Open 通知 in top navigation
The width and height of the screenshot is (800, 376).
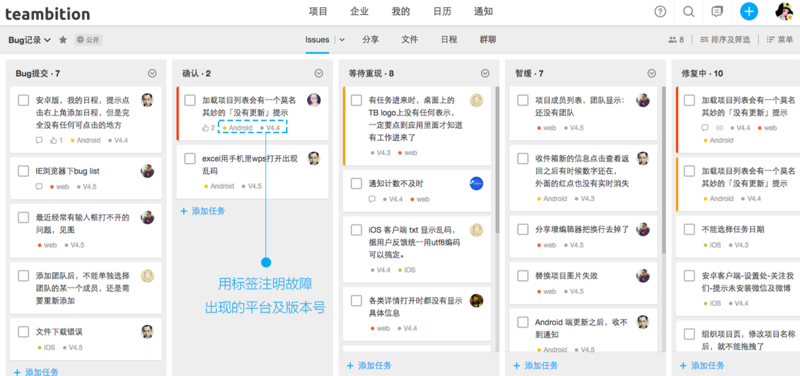(x=483, y=12)
